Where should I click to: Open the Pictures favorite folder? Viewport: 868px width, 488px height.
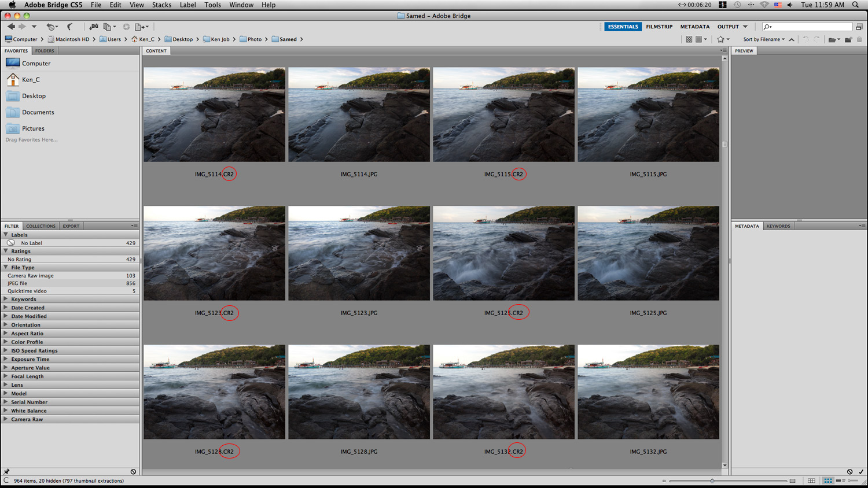pyautogui.click(x=33, y=128)
